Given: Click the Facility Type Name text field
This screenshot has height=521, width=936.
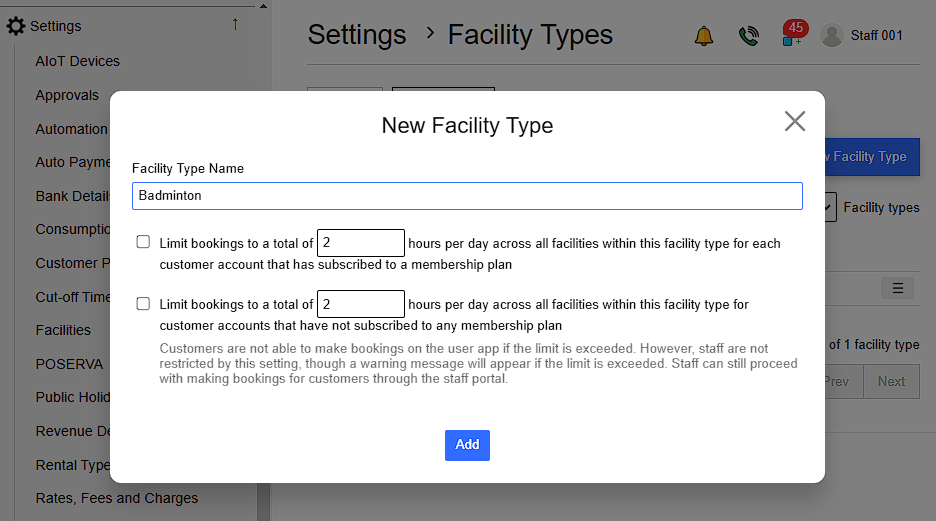Looking at the screenshot, I should pyautogui.click(x=467, y=196).
